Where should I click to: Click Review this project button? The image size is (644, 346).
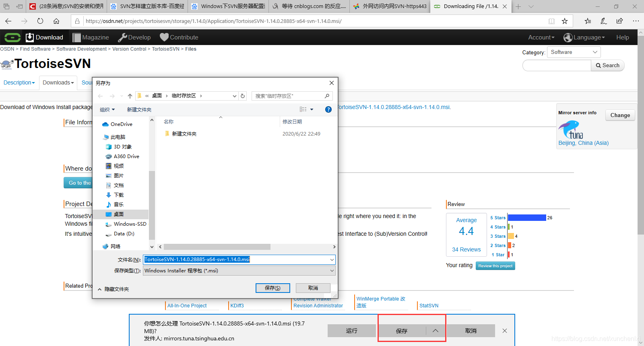coord(495,266)
